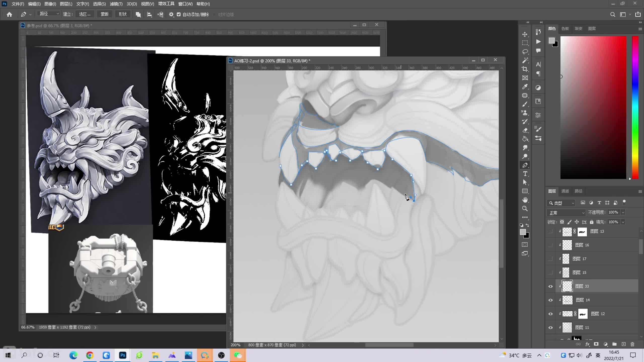Show layer 图层 13
Screen dimensions: 644x362
pyautogui.click(x=550, y=232)
